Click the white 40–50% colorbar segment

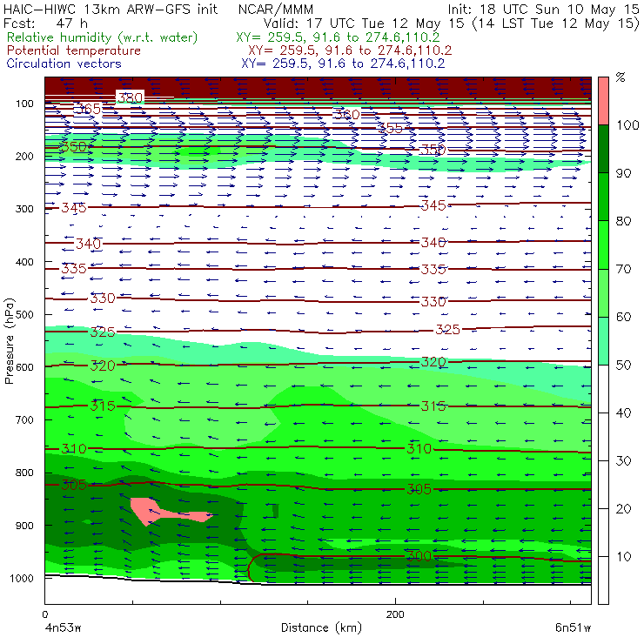click(x=603, y=388)
